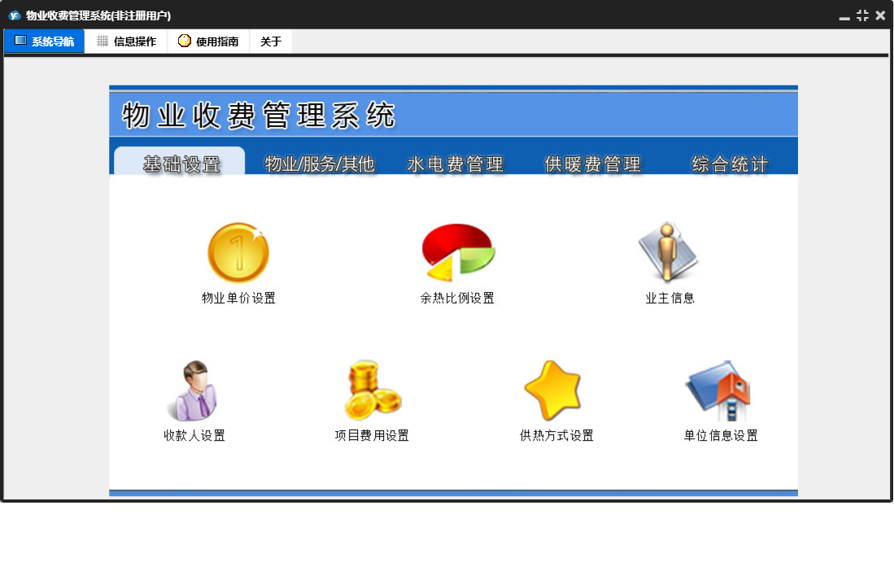The image size is (894, 588).
Task: Open 收款人设置 businessman icon
Action: click(x=194, y=391)
